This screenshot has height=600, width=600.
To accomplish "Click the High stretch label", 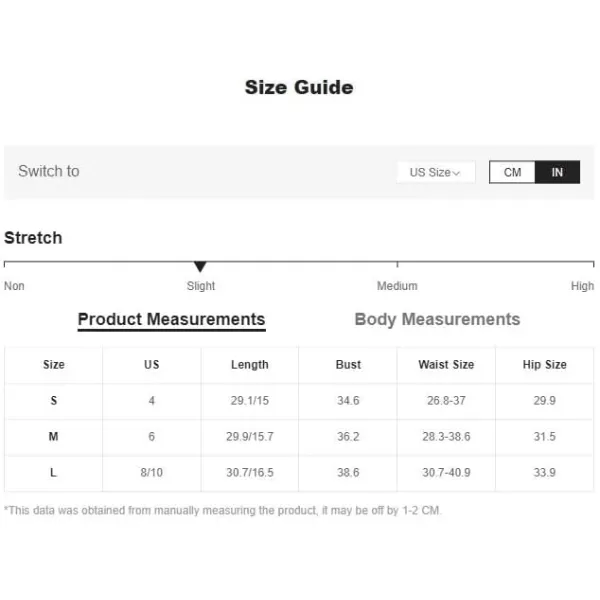I will 582,286.
